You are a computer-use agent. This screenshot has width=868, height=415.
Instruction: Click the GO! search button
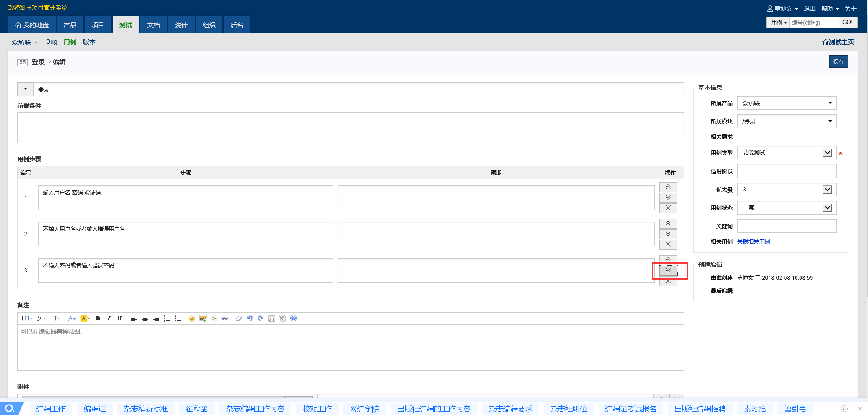(847, 22)
